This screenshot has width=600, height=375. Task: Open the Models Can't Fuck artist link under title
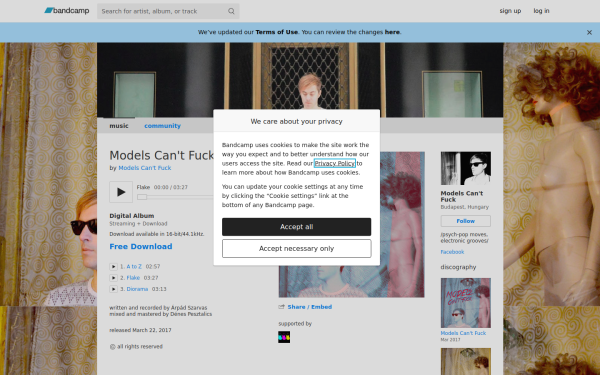pos(145,168)
